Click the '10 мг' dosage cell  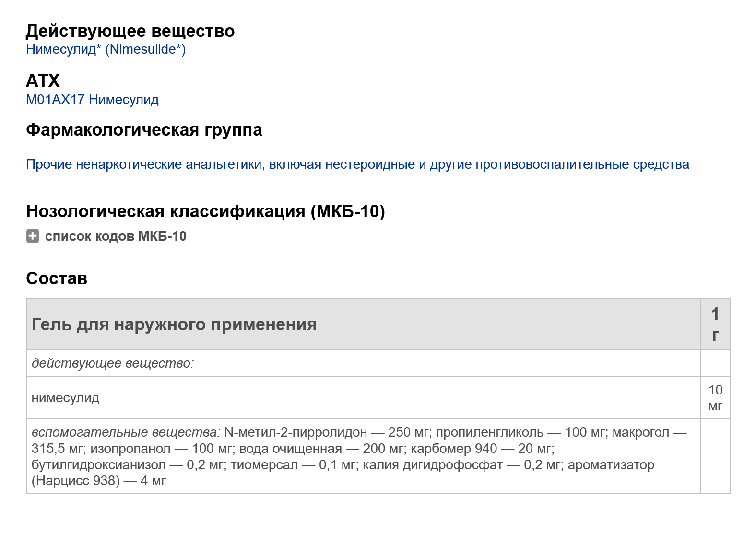click(715, 398)
